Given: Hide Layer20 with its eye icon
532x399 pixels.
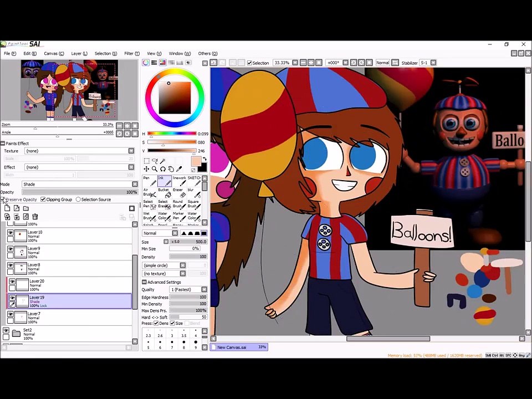Looking at the screenshot, I should pyautogui.click(x=12, y=282).
